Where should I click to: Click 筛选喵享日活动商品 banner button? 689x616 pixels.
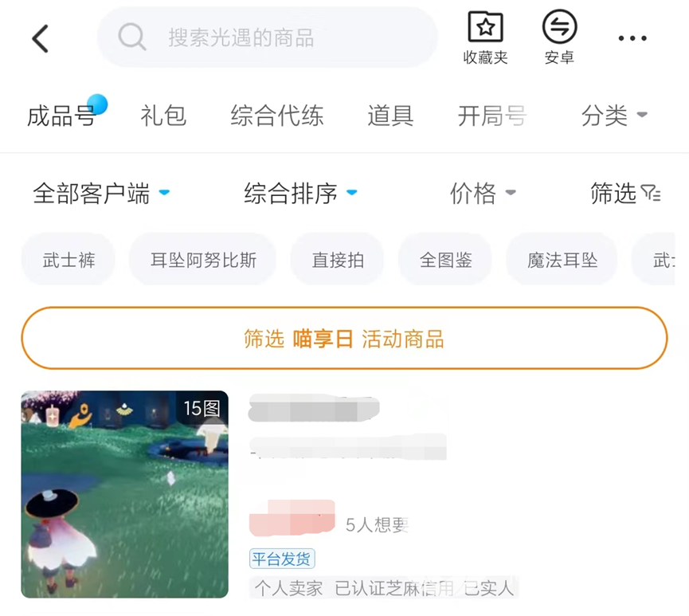pyautogui.click(x=344, y=339)
